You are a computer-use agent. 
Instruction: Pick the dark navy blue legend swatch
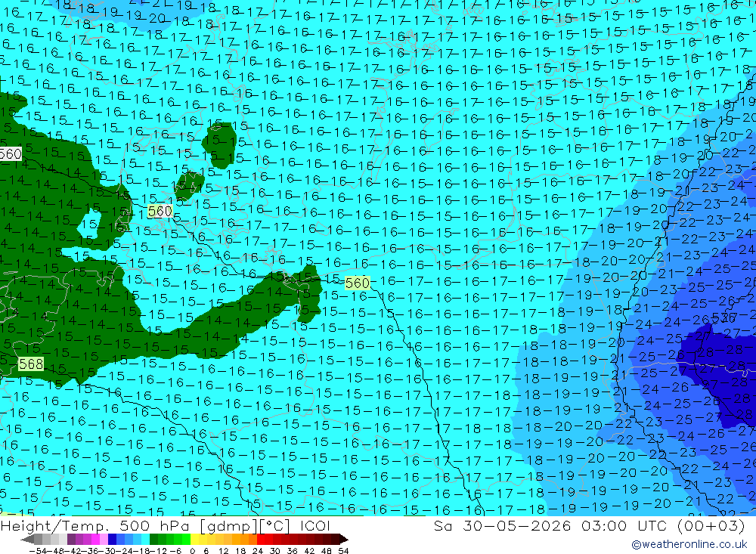click(x=113, y=540)
